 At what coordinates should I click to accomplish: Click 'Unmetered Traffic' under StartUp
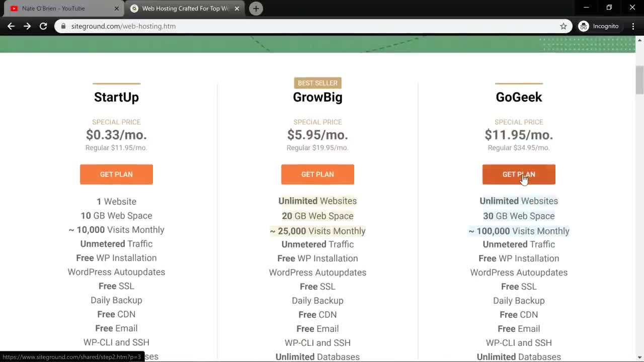click(x=116, y=244)
